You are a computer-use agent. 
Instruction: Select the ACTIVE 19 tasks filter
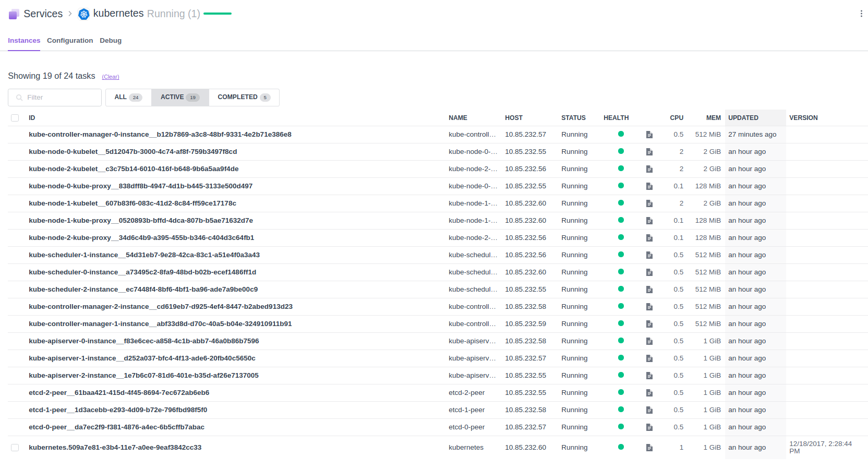point(180,98)
